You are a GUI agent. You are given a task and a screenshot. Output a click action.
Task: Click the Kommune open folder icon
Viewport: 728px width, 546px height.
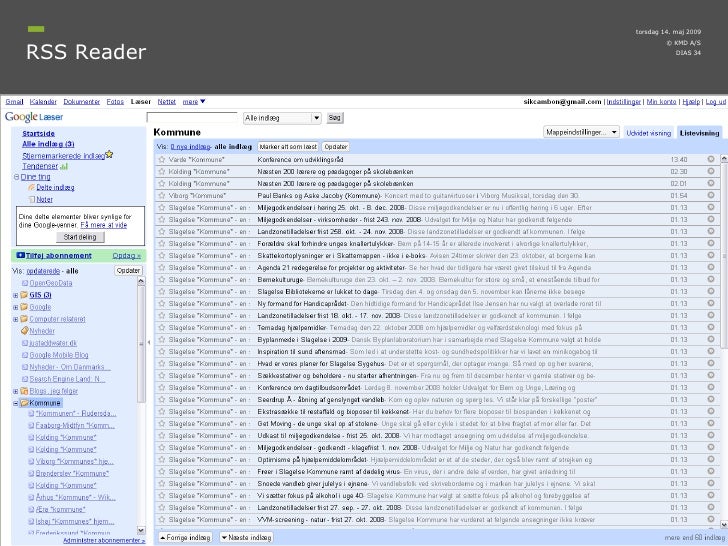(24, 403)
